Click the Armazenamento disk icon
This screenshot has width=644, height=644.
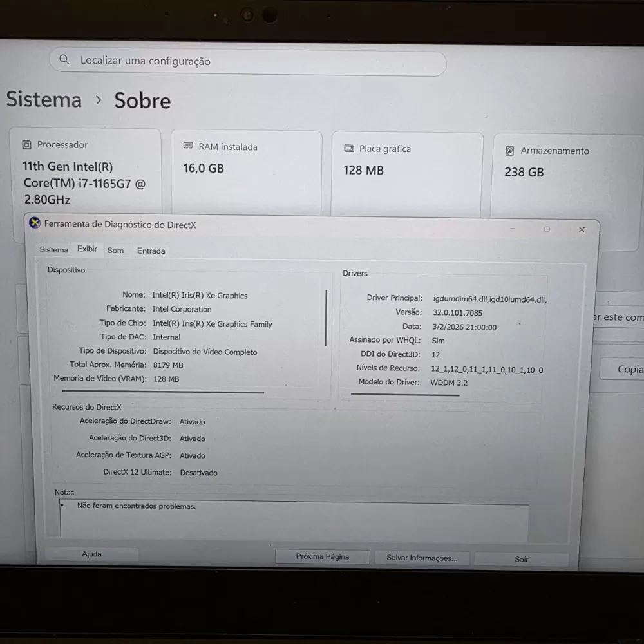pos(509,151)
